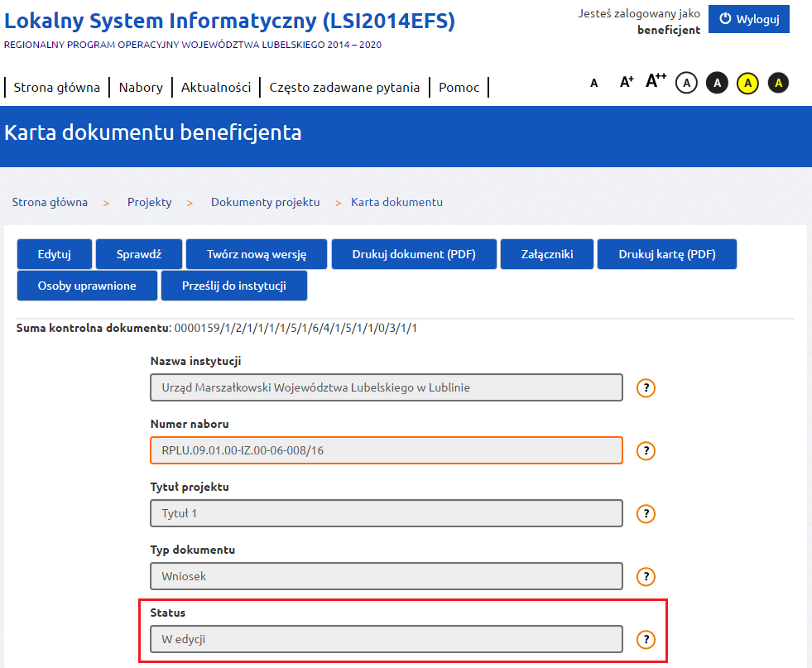This screenshot has width=812, height=668.
Task: Show help for Tytuł projektu field
Action: coord(646,514)
